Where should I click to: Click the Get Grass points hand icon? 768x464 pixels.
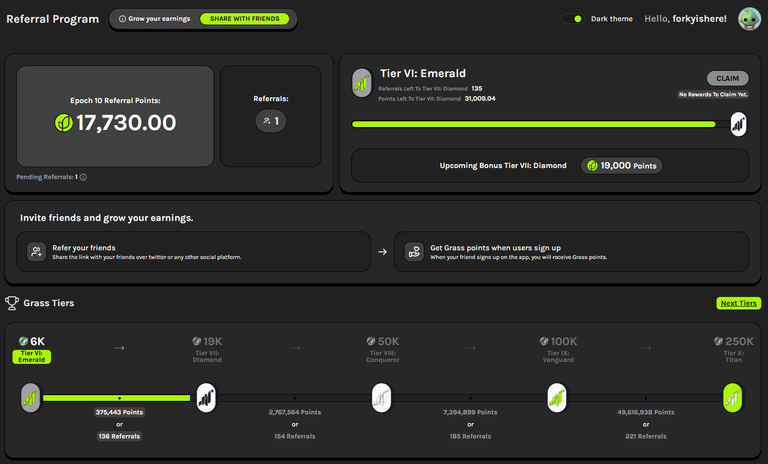point(414,252)
